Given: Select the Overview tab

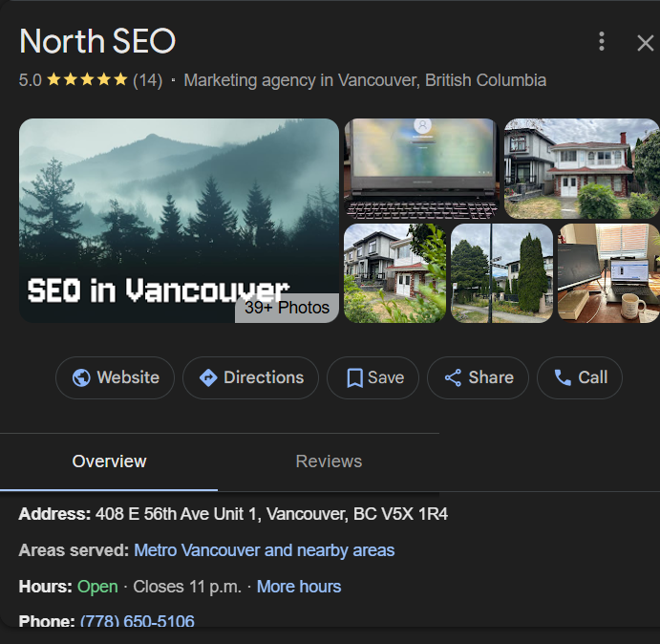Looking at the screenshot, I should click(x=109, y=462).
